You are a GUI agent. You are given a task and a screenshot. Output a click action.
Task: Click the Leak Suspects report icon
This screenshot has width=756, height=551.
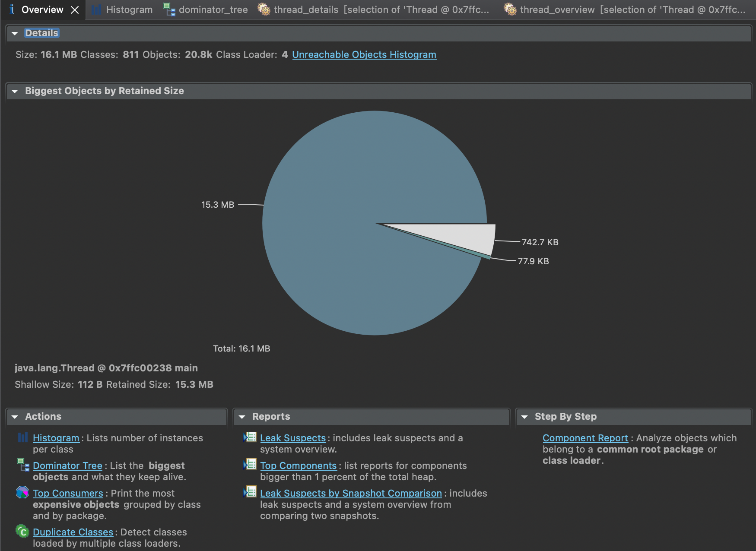(x=250, y=437)
